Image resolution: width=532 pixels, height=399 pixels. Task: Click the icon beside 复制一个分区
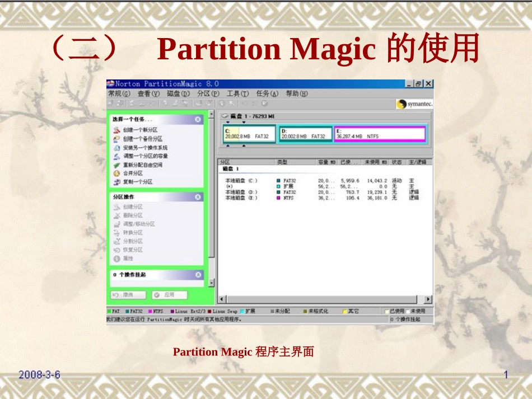point(116,182)
